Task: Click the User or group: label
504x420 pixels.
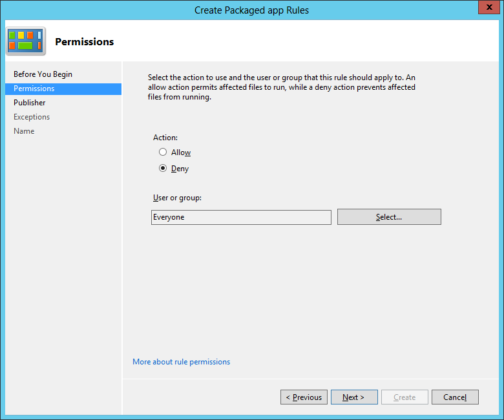Action: pyautogui.click(x=177, y=198)
